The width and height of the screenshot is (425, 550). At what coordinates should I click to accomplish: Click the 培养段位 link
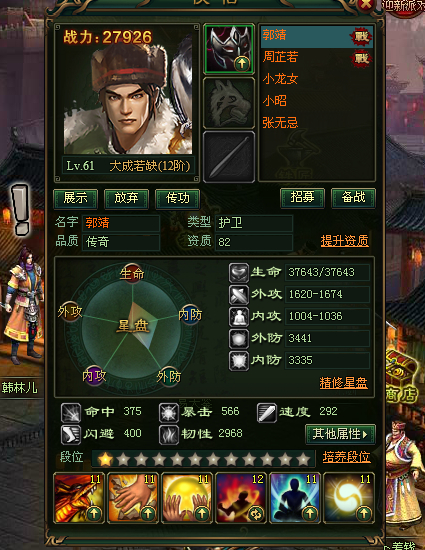(346, 457)
